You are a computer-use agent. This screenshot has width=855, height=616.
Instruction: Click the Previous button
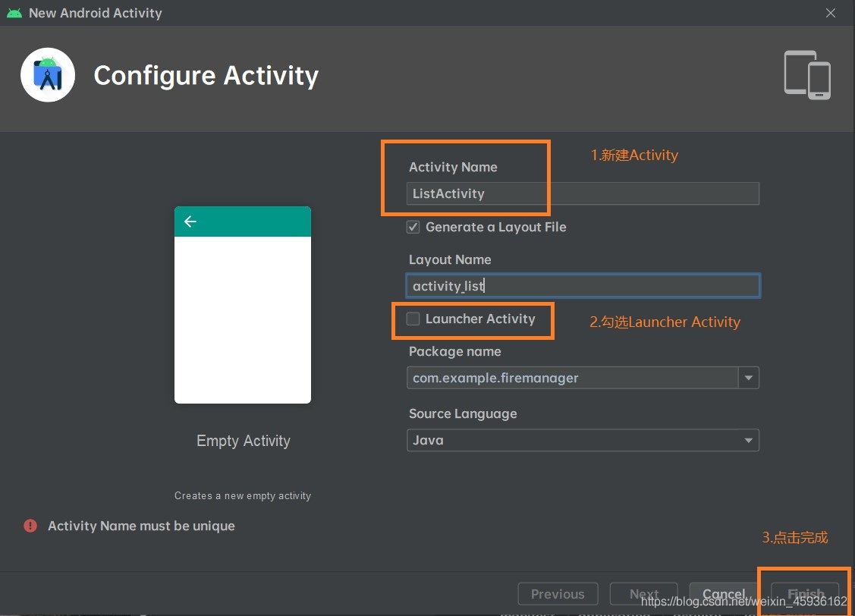558,594
